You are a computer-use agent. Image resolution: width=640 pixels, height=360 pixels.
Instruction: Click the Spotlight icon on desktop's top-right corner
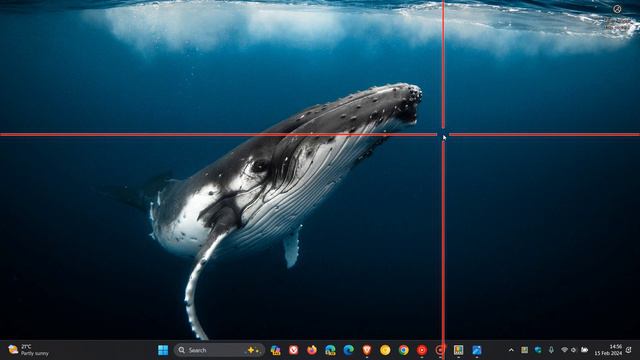[x=617, y=9]
